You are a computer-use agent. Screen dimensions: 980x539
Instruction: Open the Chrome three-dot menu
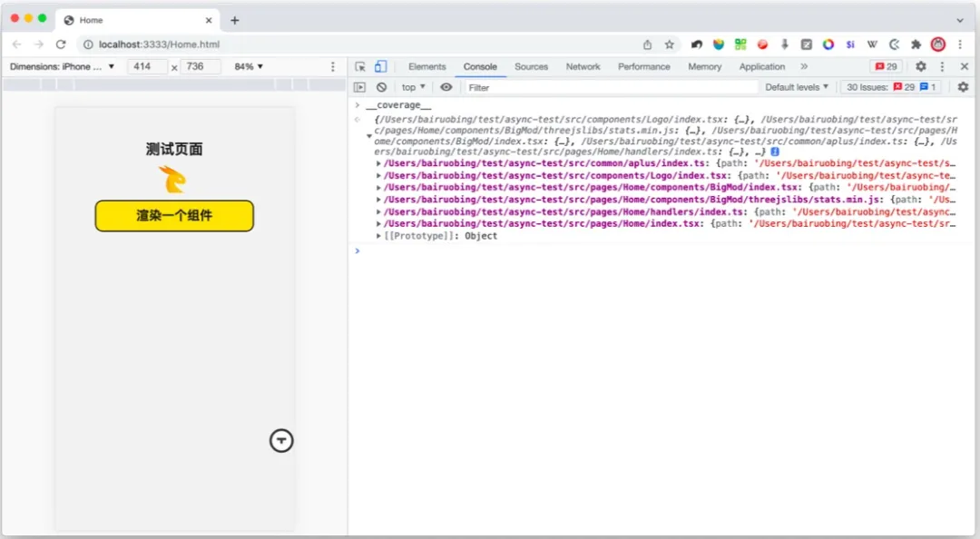(x=960, y=44)
